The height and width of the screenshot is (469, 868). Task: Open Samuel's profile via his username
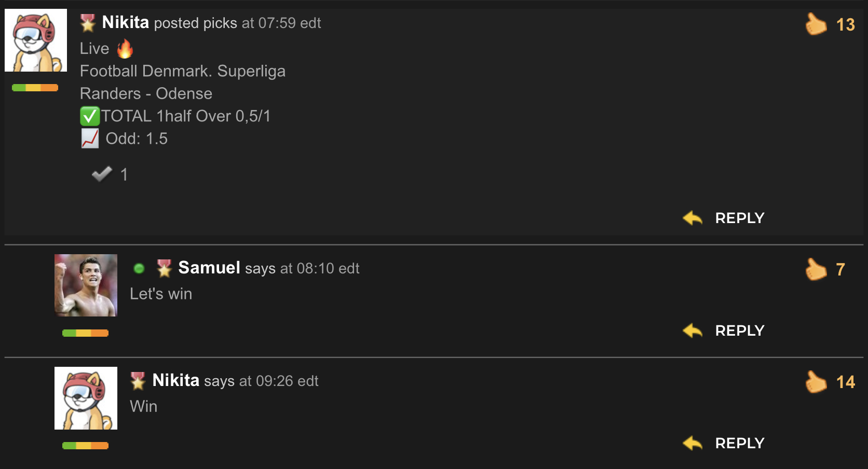[x=209, y=268]
